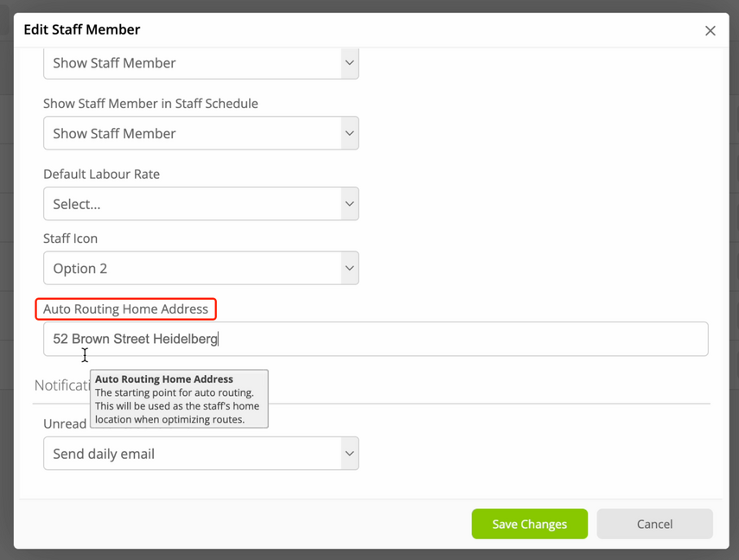Click chevron arrow on Staff Icon dropdown
The image size is (739, 560).
tap(349, 268)
